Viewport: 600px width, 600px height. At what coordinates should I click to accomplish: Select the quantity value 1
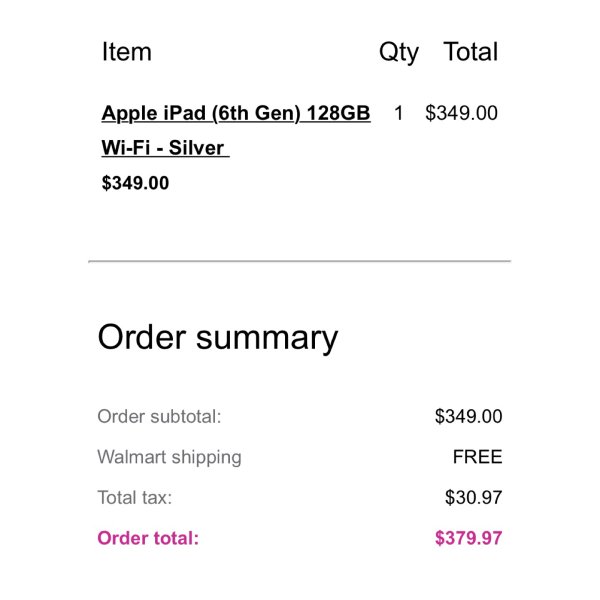point(398,113)
